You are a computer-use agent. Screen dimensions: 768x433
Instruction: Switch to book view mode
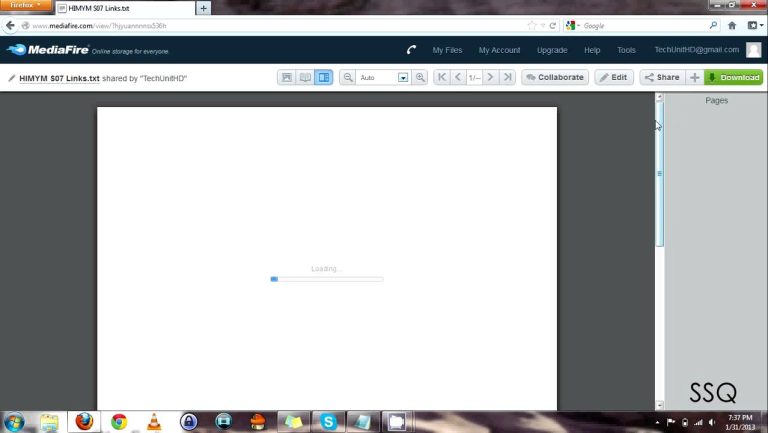point(305,77)
